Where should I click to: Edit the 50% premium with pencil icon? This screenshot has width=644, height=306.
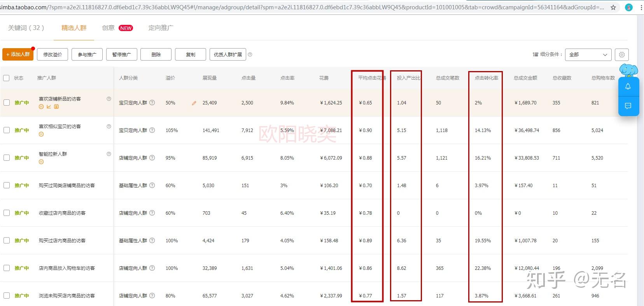tap(194, 103)
